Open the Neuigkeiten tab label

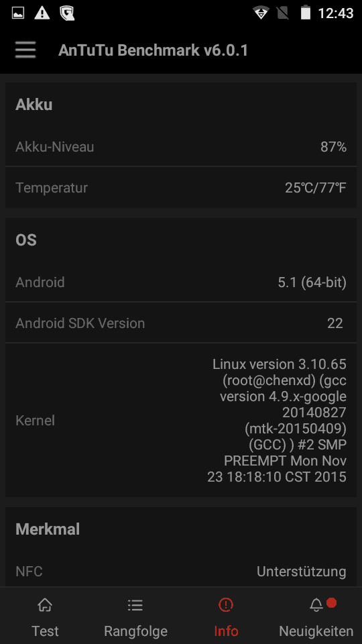point(316,631)
